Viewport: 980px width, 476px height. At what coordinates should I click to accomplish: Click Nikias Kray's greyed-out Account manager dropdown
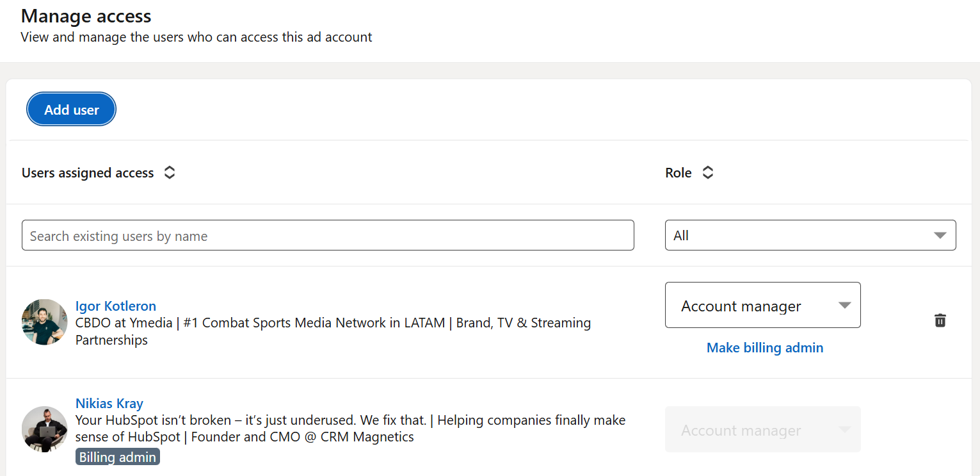point(762,430)
